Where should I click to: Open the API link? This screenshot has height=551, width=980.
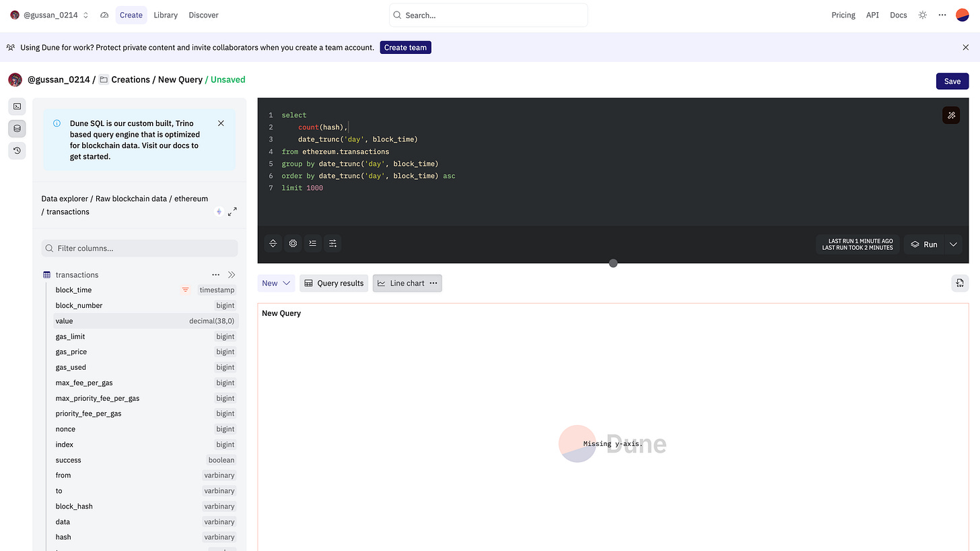[x=872, y=15]
